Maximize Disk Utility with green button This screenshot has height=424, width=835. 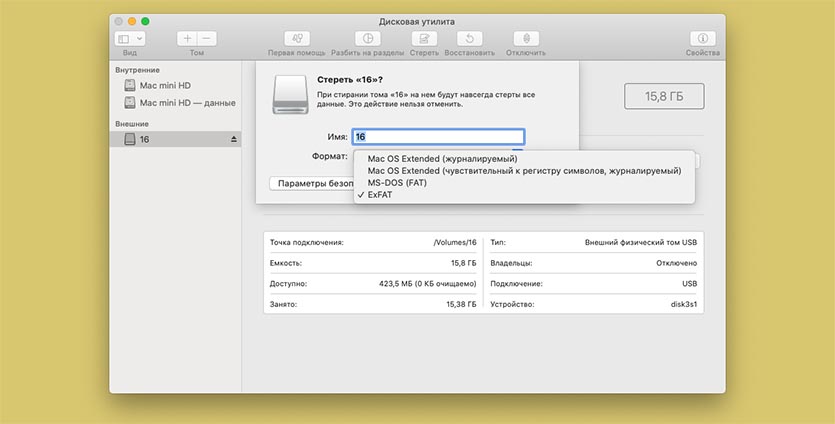pos(145,21)
